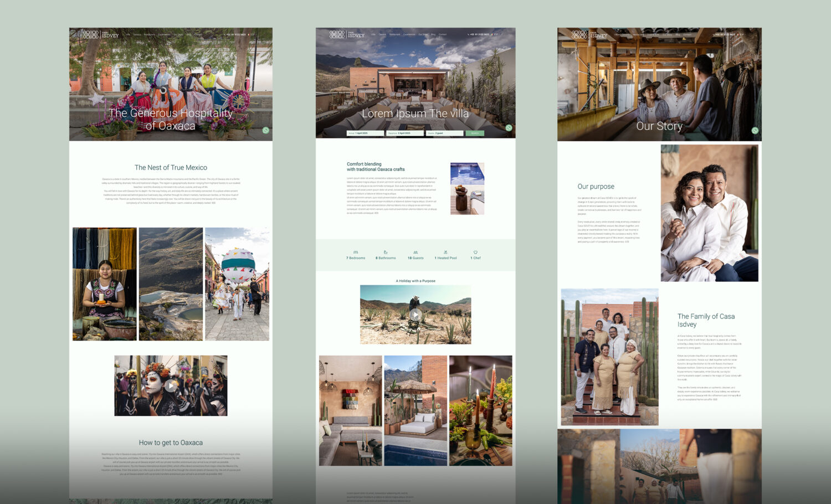Open the street parade balloon photo
The image size is (831, 504).
point(237,284)
